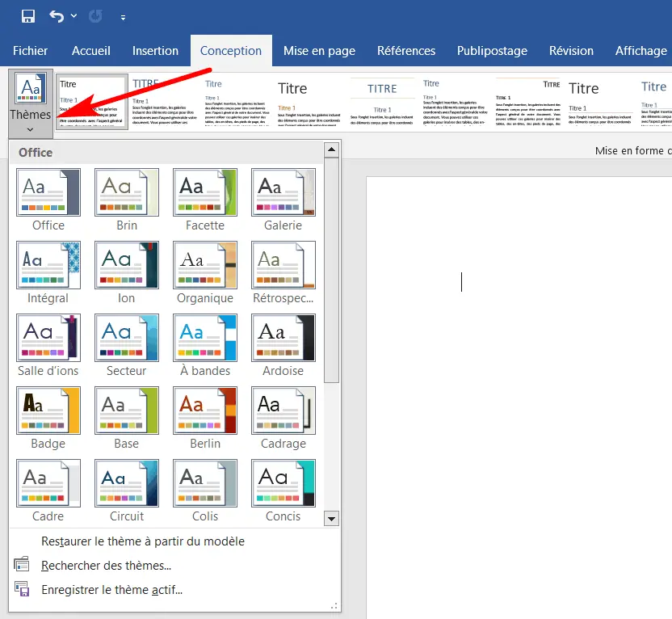Select style set with right-aligned small-caps TITRE

pos(527,102)
